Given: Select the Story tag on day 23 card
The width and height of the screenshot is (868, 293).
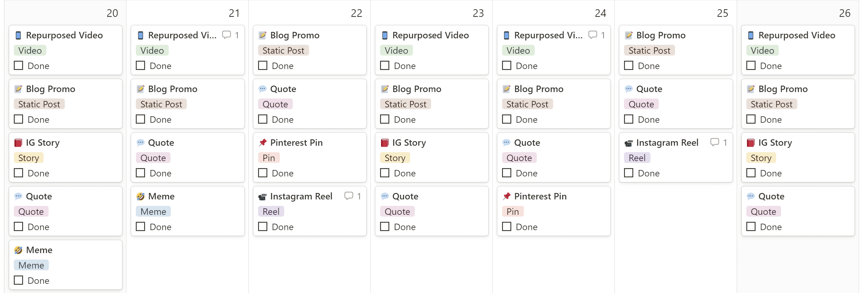Looking at the screenshot, I should [395, 158].
